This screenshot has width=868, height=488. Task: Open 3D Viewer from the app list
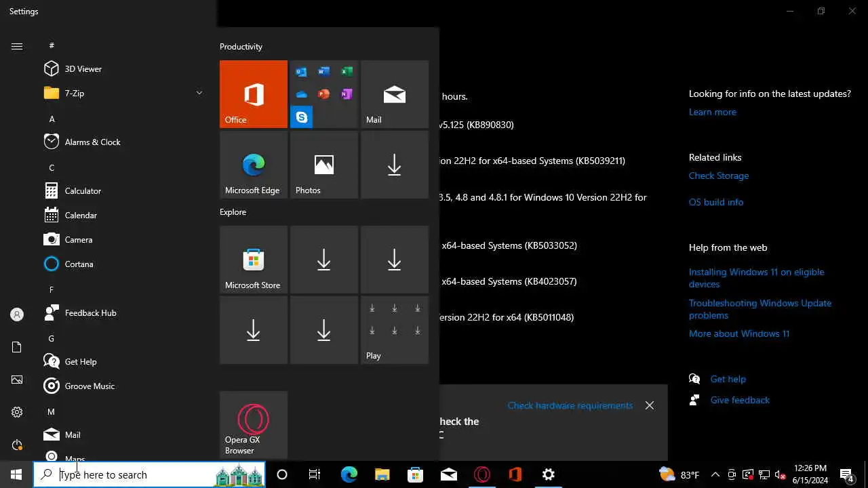[x=122, y=69]
